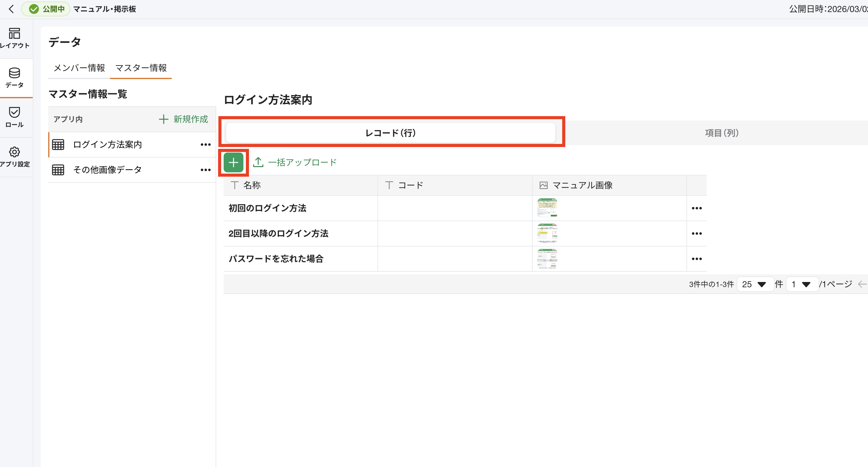Click the back arrow at top left
This screenshot has width=868, height=467.
(11, 9)
